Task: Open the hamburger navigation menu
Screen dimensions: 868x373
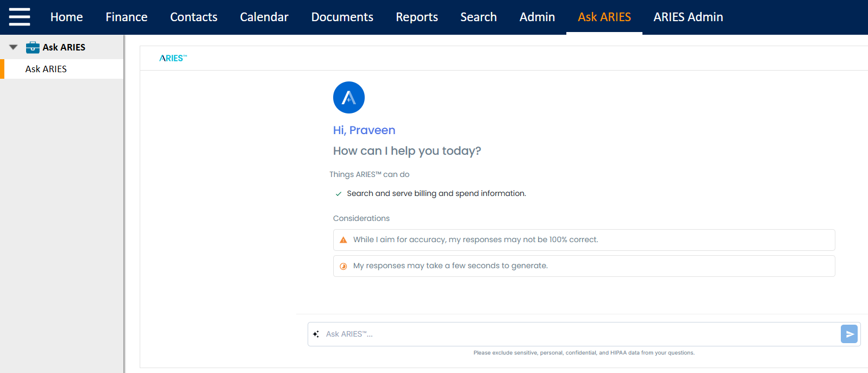Action: click(x=20, y=17)
